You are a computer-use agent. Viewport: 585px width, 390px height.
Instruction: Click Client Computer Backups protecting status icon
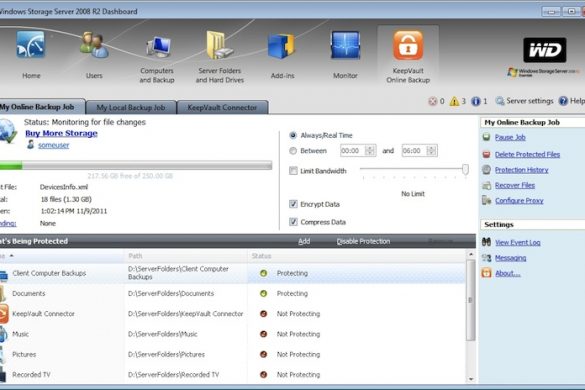point(263,273)
